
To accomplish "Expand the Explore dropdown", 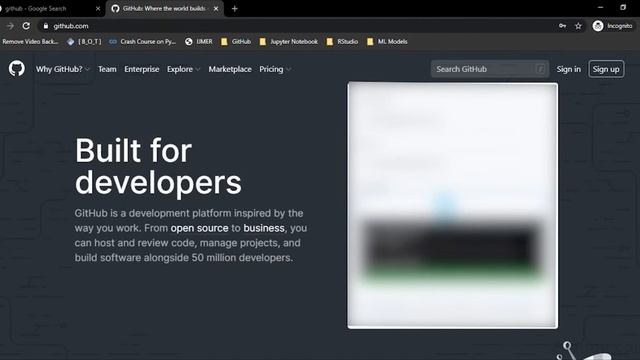I will tap(184, 69).
